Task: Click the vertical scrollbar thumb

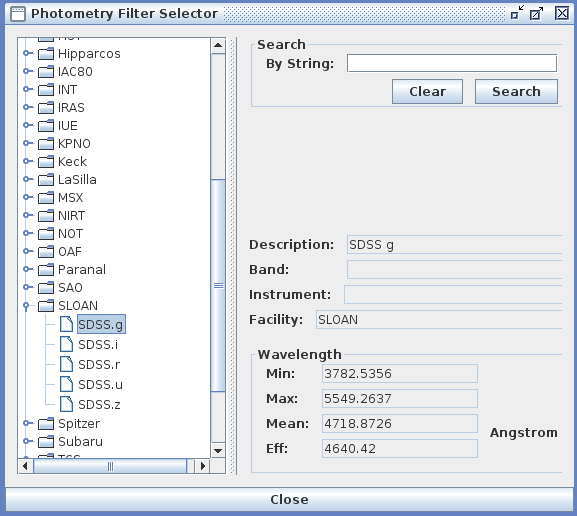Action: (218, 286)
